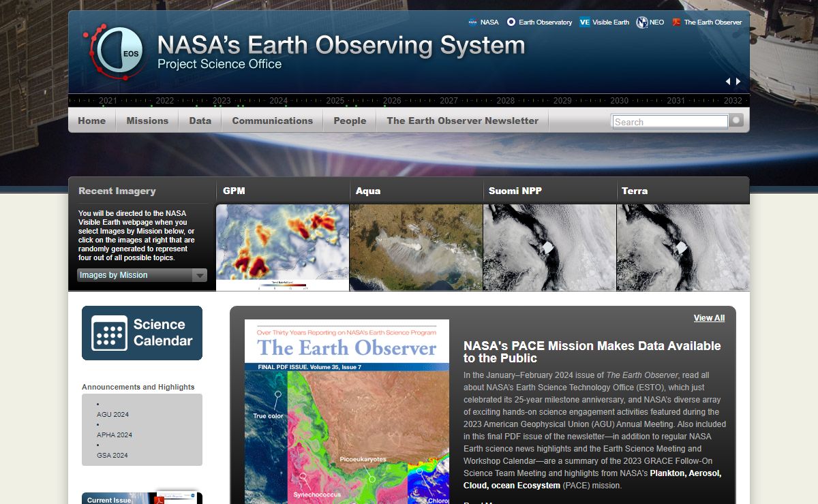The image size is (818, 504).
Task: Click the 2027 timeline year marker
Action: click(x=449, y=101)
